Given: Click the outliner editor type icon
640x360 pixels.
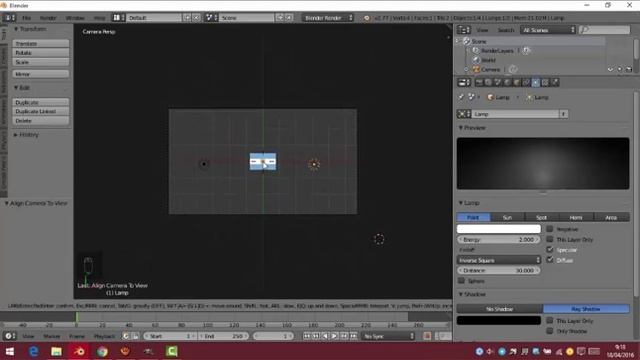Looking at the screenshot, I should click(464, 30).
